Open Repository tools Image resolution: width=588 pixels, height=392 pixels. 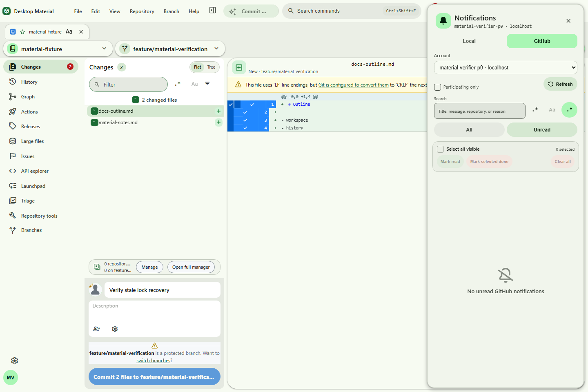click(41, 216)
